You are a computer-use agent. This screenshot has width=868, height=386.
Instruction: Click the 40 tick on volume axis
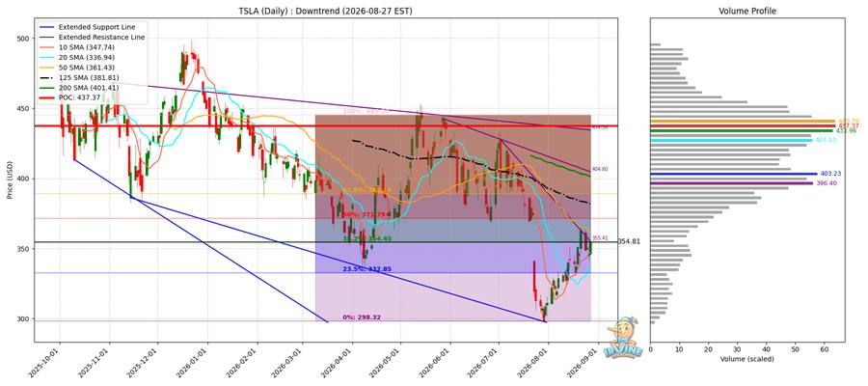pyautogui.click(x=767, y=349)
